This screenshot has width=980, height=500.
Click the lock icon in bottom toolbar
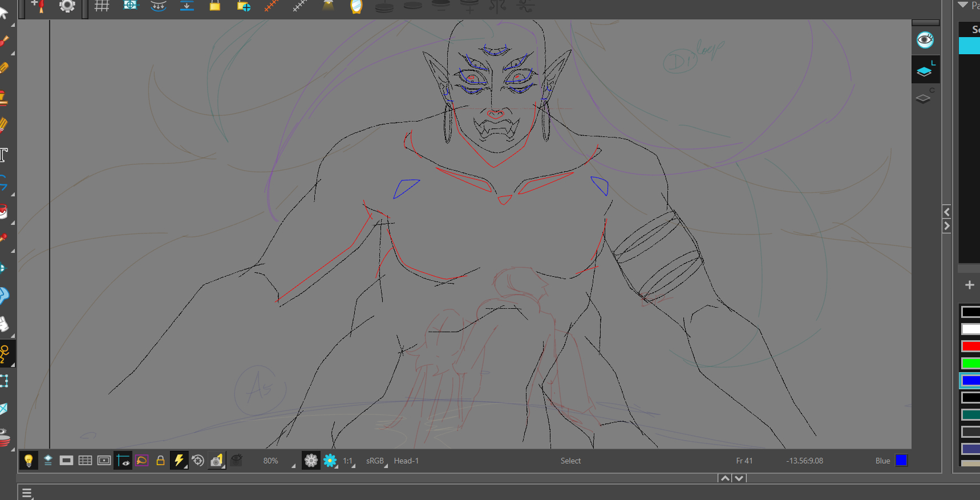160,461
